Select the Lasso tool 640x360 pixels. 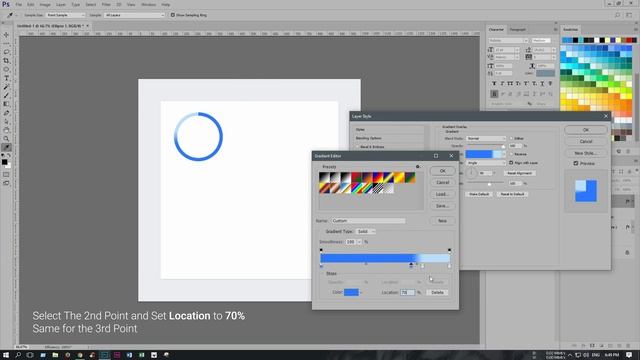tap(6, 52)
